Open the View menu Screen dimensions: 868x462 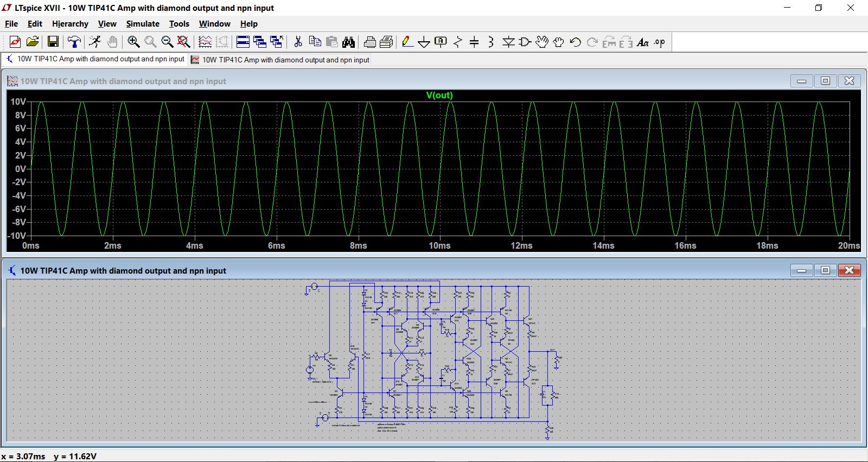pos(107,24)
